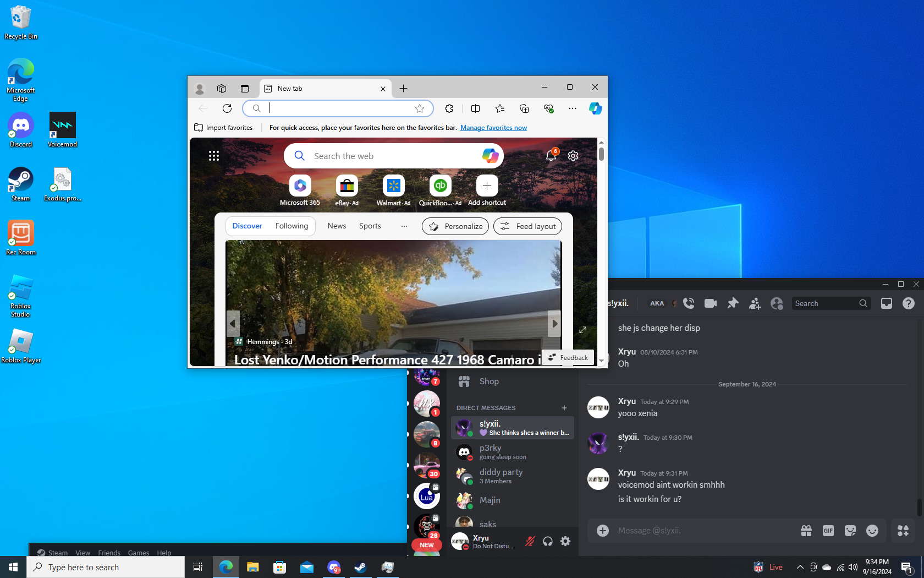Open the Discord inbox

887,303
